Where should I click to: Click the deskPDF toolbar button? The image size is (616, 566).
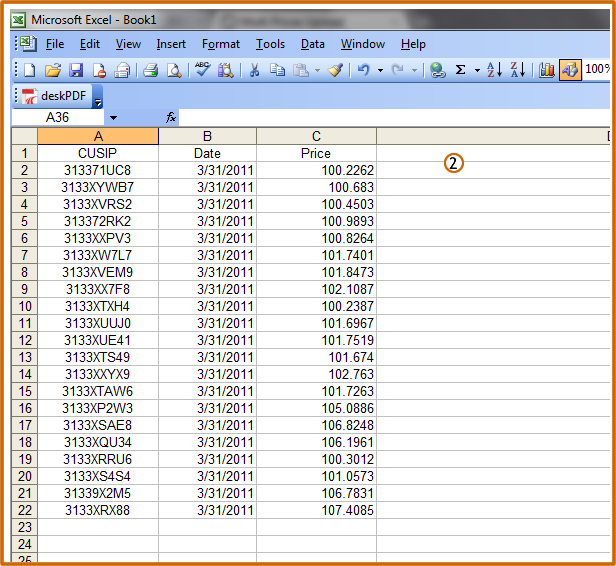click(x=54, y=96)
